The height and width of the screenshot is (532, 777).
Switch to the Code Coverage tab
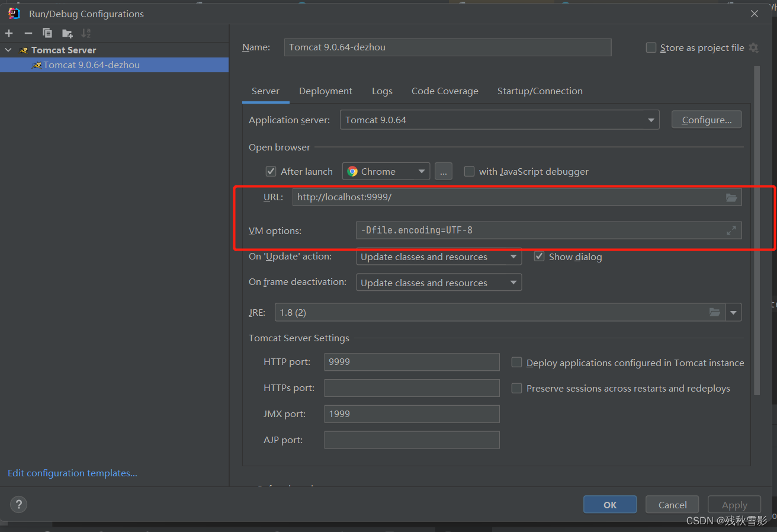coord(445,91)
